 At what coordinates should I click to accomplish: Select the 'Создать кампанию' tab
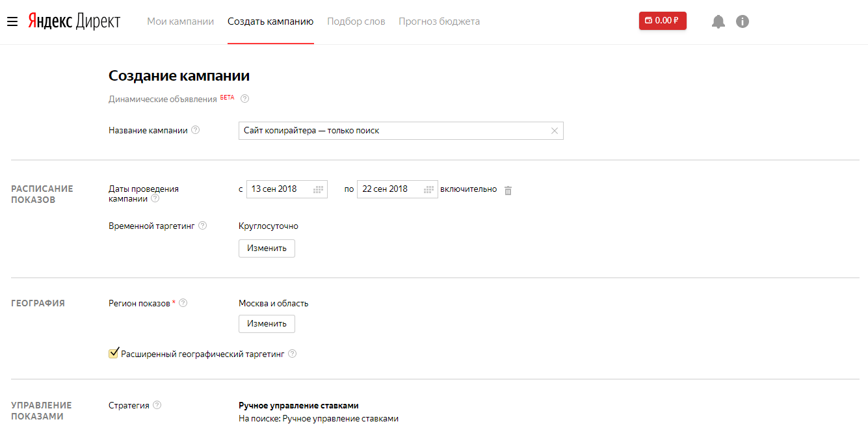[270, 21]
